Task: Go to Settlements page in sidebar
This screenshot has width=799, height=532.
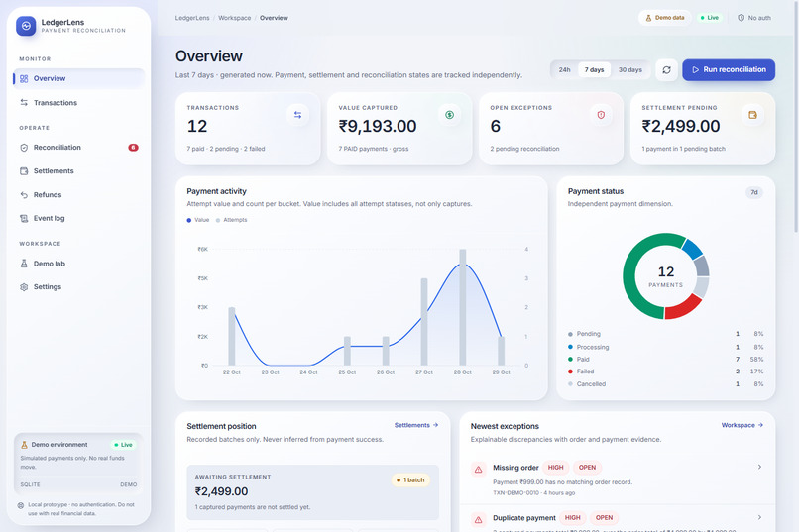Action: pyautogui.click(x=79, y=171)
